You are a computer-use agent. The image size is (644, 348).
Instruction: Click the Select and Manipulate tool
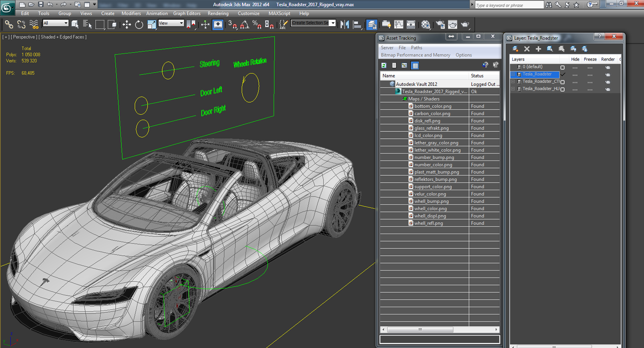(x=205, y=24)
